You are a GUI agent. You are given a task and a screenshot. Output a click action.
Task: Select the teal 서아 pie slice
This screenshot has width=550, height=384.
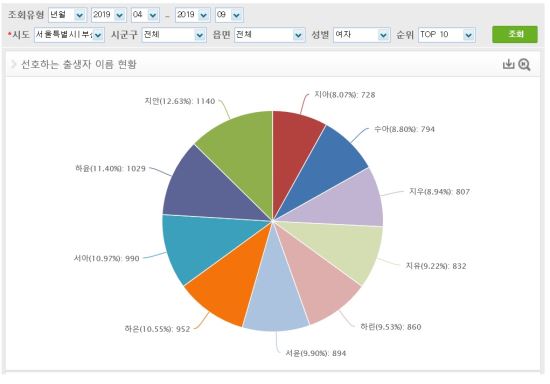coord(200,245)
